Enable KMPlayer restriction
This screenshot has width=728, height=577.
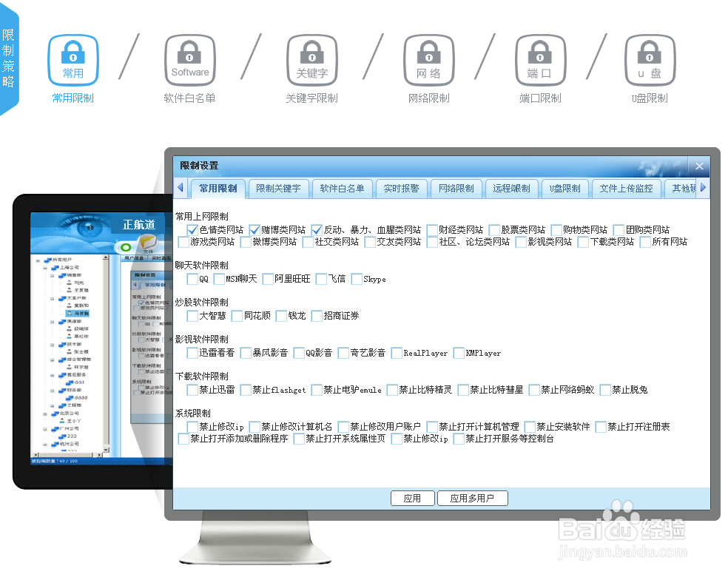(x=459, y=354)
